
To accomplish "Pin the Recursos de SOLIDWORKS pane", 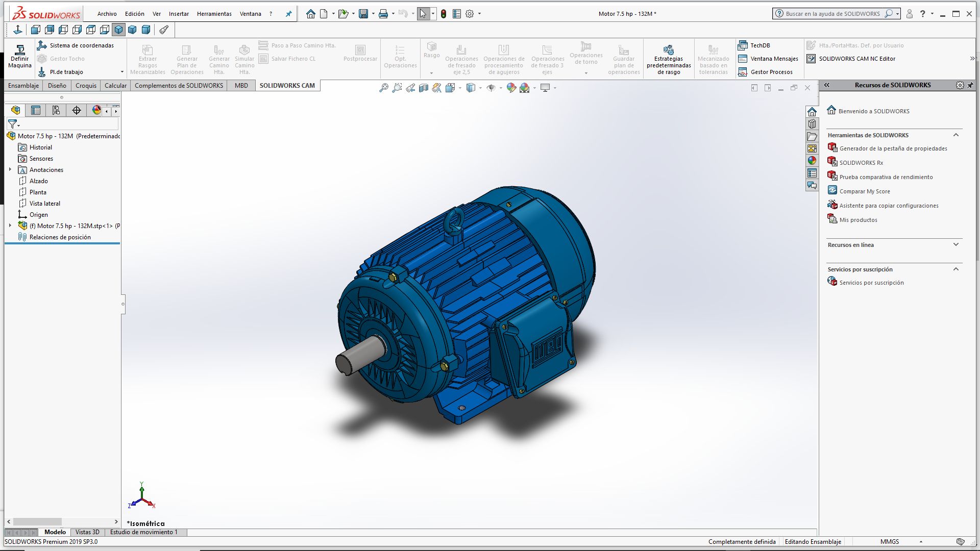I will tap(970, 85).
